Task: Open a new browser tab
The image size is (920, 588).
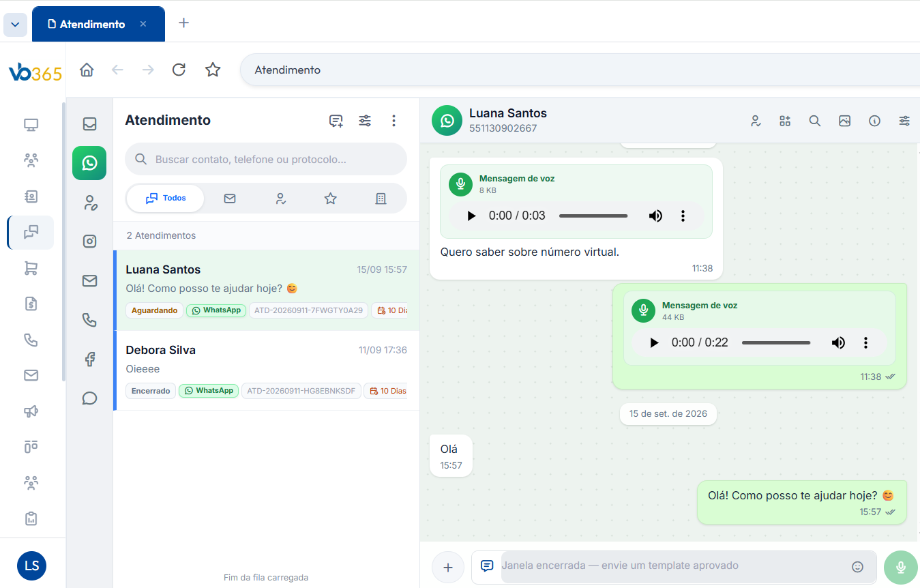Action: click(183, 23)
